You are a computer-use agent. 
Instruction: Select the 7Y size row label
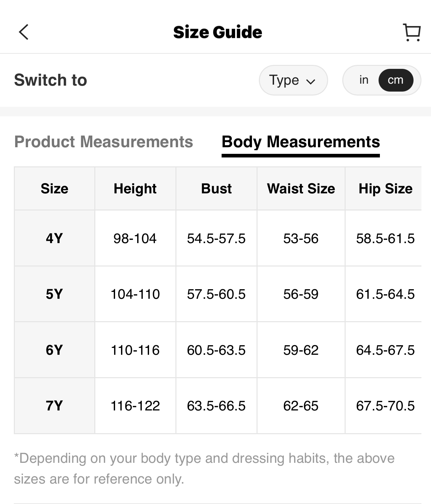click(x=54, y=406)
